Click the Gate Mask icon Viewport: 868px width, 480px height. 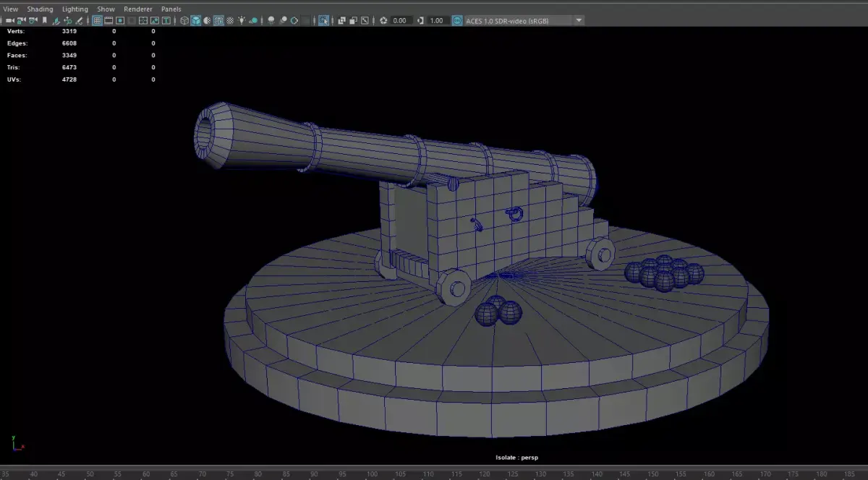point(132,20)
